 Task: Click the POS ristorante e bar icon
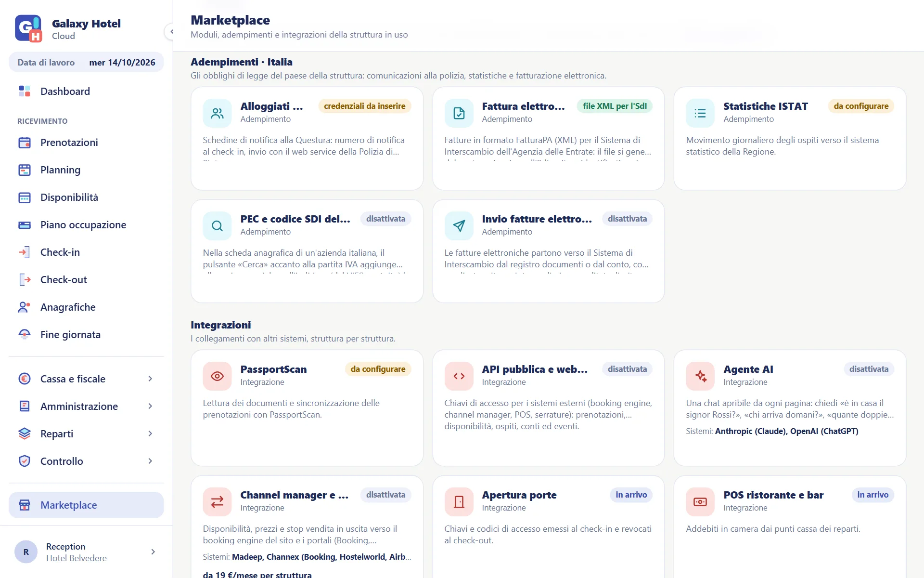point(700,502)
